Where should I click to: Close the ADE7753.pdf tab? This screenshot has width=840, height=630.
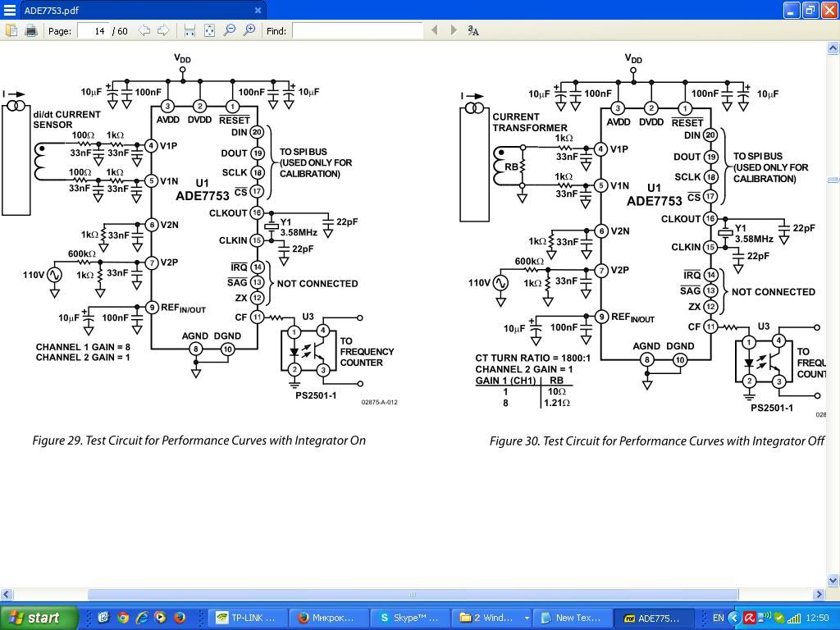[x=258, y=10]
